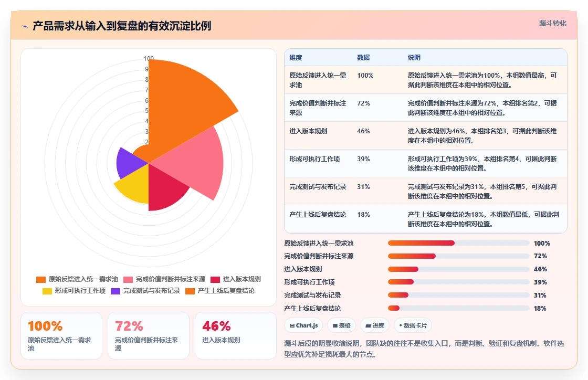Click table value 39%
Viewport: 588px width, 380px height.
coord(363,159)
